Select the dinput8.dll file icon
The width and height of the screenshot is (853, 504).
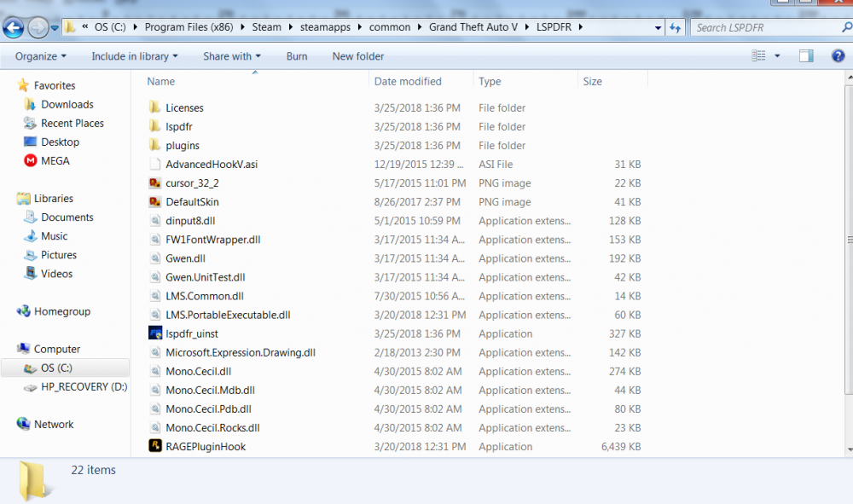(155, 221)
